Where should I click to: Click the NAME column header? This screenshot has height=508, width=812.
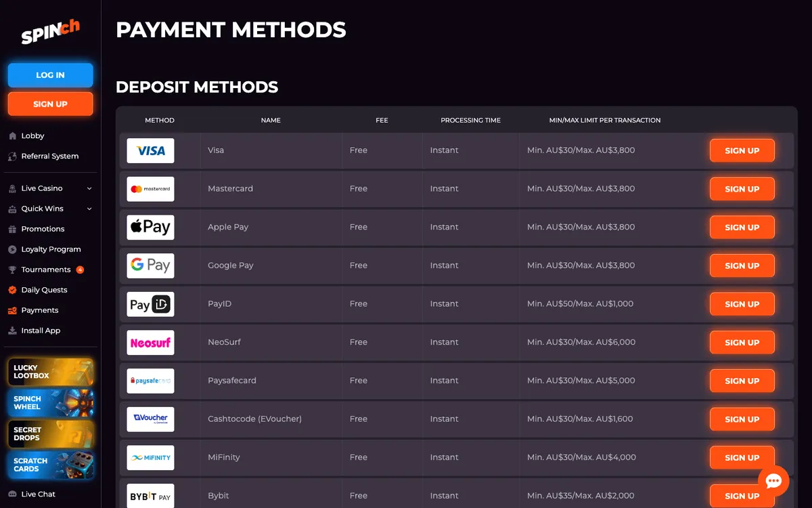tap(271, 121)
